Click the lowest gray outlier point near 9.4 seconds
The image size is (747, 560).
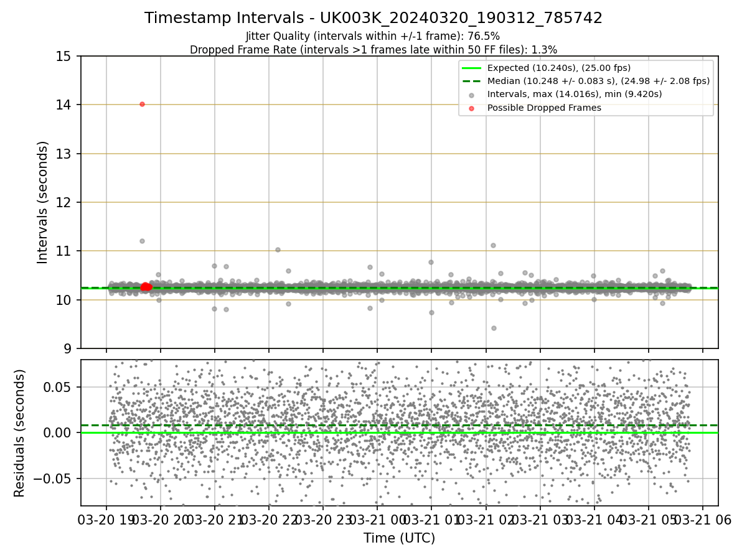(x=494, y=328)
